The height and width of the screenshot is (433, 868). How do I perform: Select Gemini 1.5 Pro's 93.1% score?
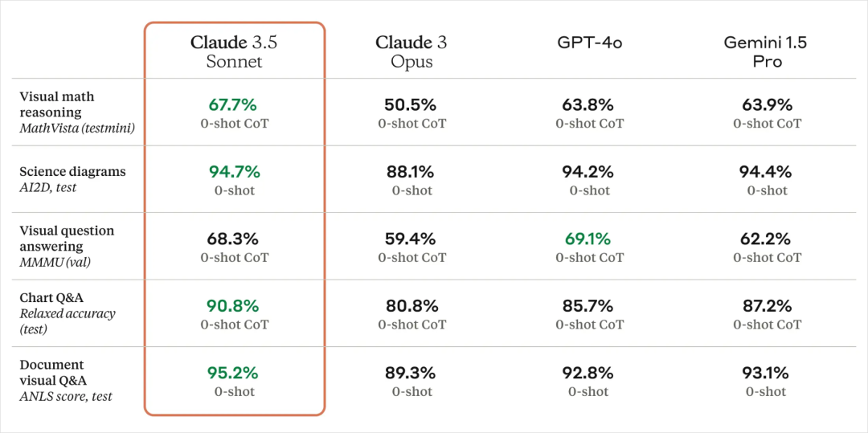[767, 373]
